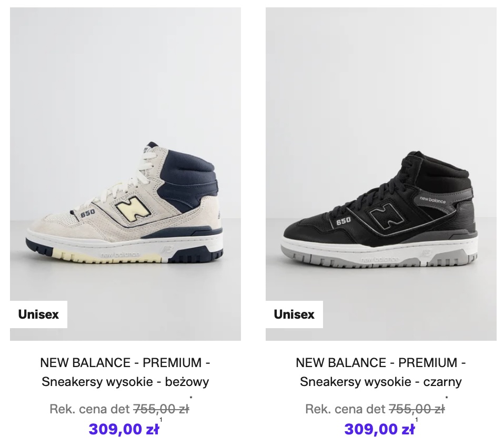Viewport: 504px width, 447px height.
Task: Click the asterisk footnote beside beige sneaker's old price
Action: (x=191, y=399)
